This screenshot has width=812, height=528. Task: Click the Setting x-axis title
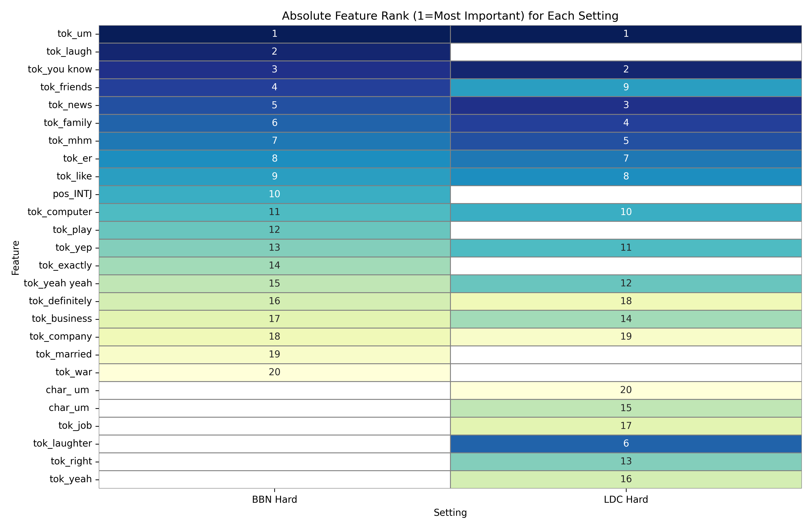450,513
